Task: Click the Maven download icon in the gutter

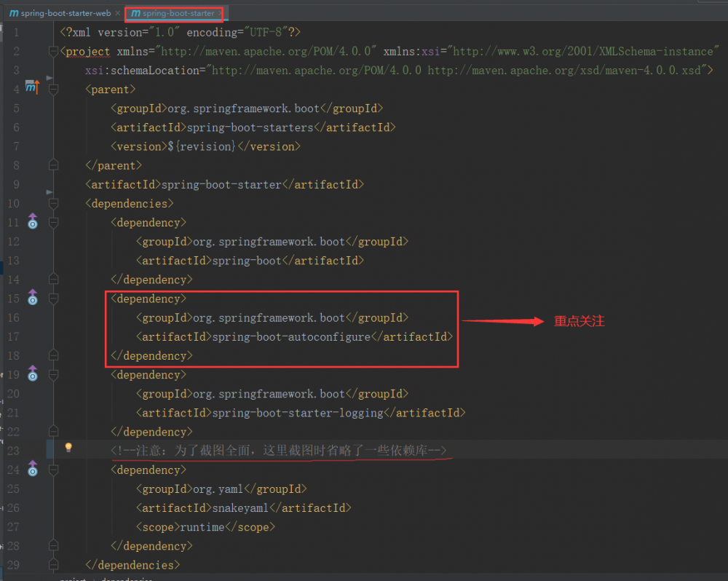Action: (33, 87)
